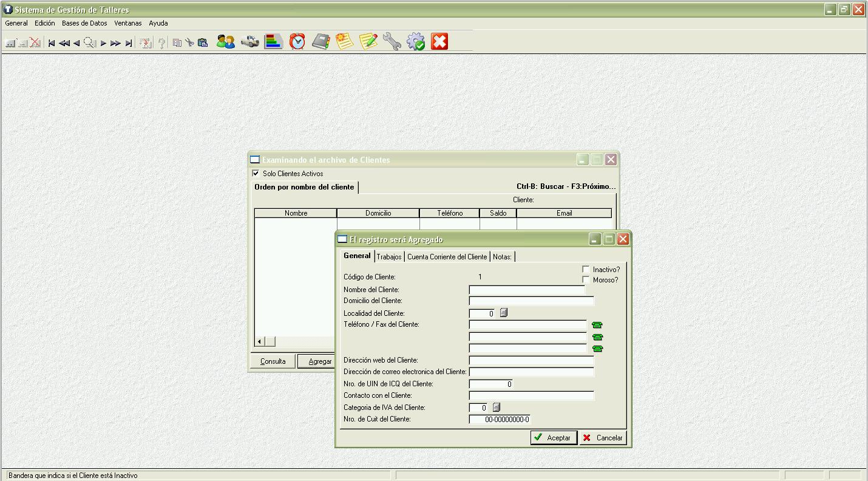Image resolution: width=868 pixels, height=481 pixels.
Task: Click the Nro. de Cuit field
Action: [500, 419]
